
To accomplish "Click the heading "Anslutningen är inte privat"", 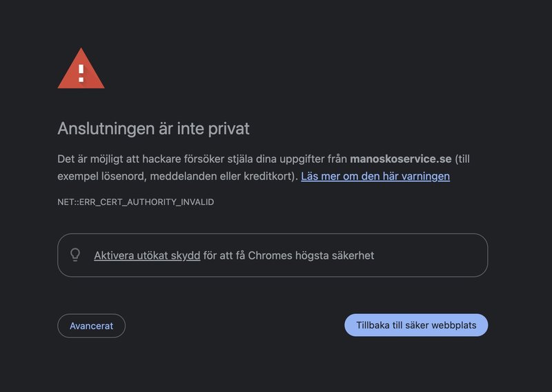I will click(x=153, y=128).
